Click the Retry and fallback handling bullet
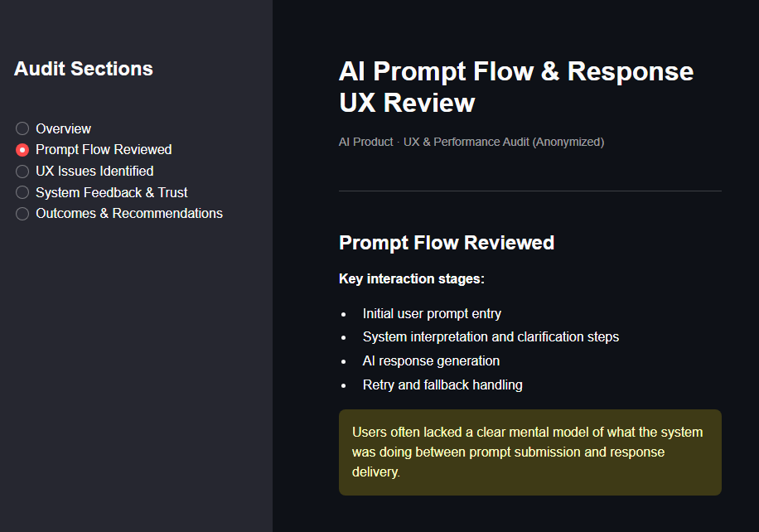The width and height of the screenshot is (759, 532). [x=442, y=384]
